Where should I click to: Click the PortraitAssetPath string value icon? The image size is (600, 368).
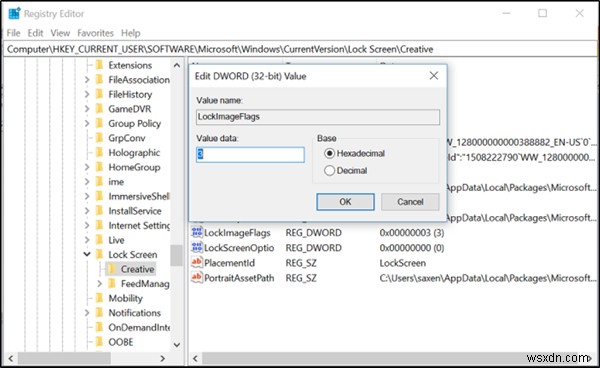coord(197,278)
